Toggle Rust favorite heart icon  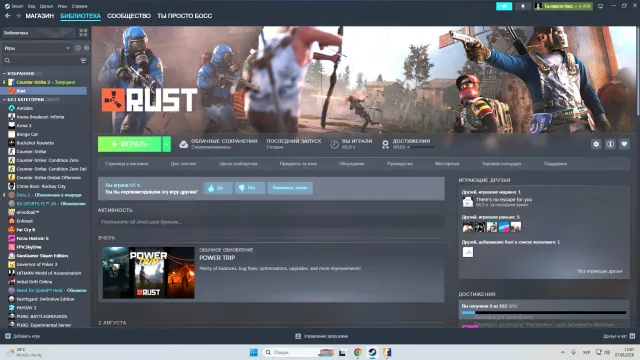tap(624, 144)
